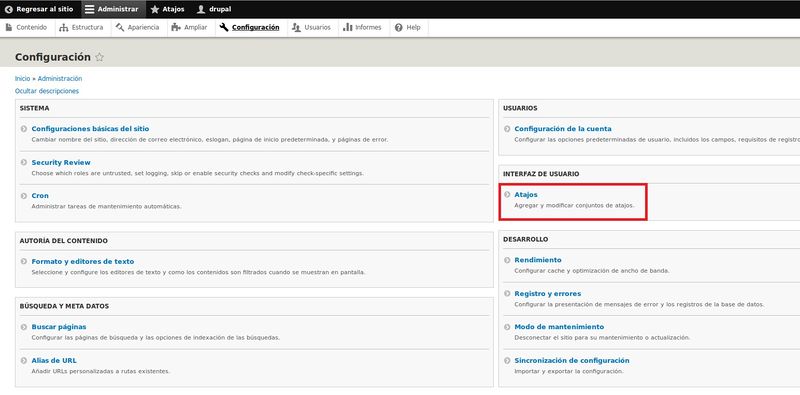Click the arrow bullet beside Cron
Image resolution: width=800 pixels, height=395 pixels.
[x=24, y=196]
